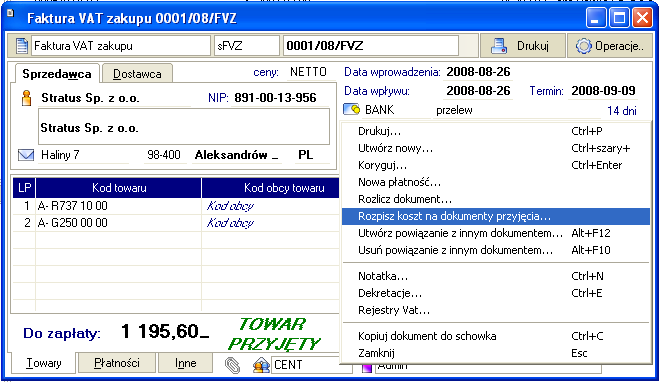659x382 pixels.
Task: Click the contractor person icon beside Stratus
Action: tap(26, 98)
